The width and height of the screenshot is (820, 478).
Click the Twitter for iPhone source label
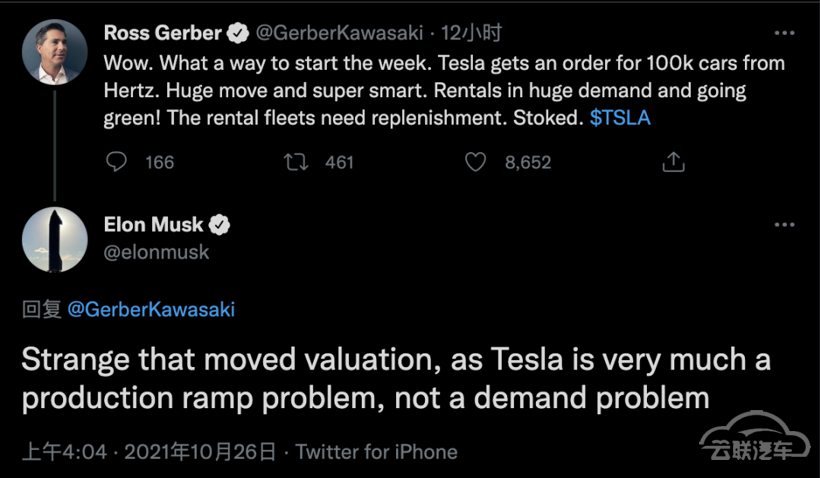click(377, 452)
